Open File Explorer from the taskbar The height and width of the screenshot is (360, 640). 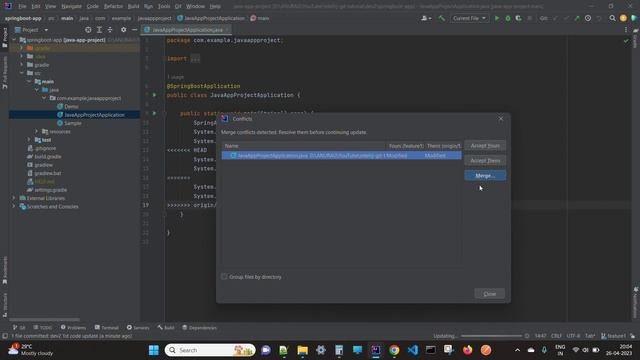point(302,350)
